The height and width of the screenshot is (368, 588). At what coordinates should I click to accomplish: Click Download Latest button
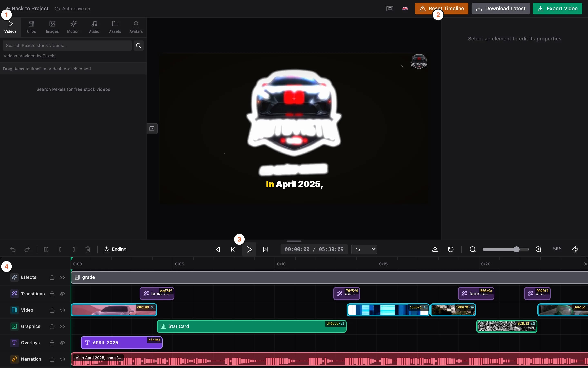[x=501, y=9]
